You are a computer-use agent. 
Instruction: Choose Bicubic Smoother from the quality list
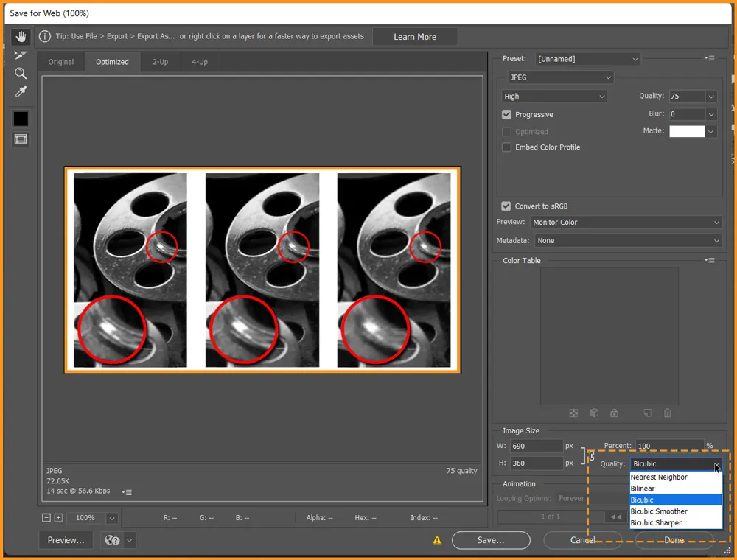tap(659, 511)
